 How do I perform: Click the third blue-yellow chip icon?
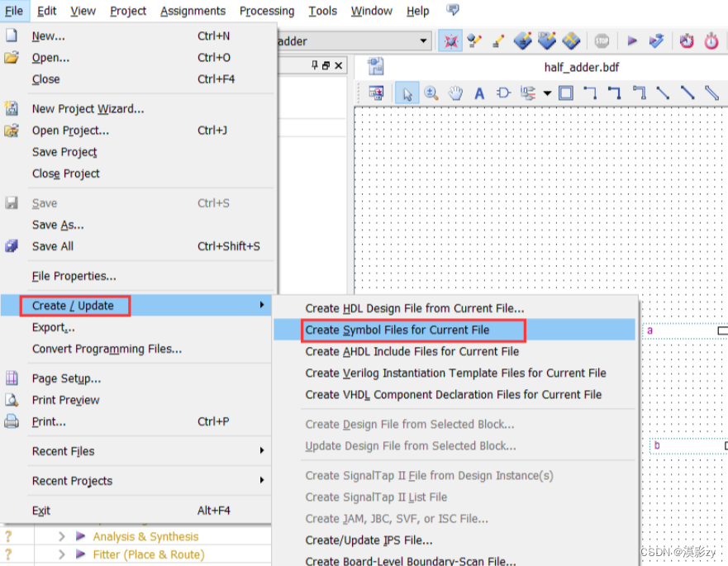pos(571,40)
